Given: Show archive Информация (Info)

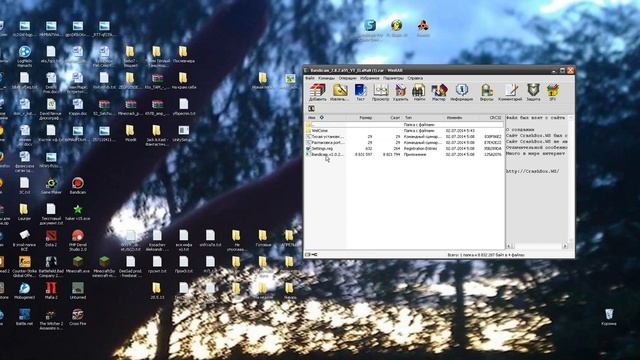Looking at the screenshot, I should click(x=462, y=92).
